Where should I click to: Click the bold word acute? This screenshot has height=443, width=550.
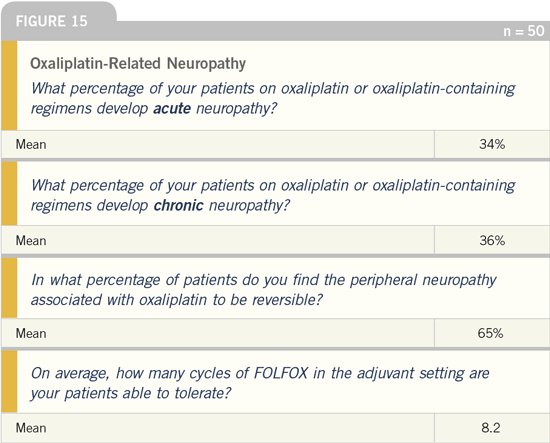click(172, 108)
